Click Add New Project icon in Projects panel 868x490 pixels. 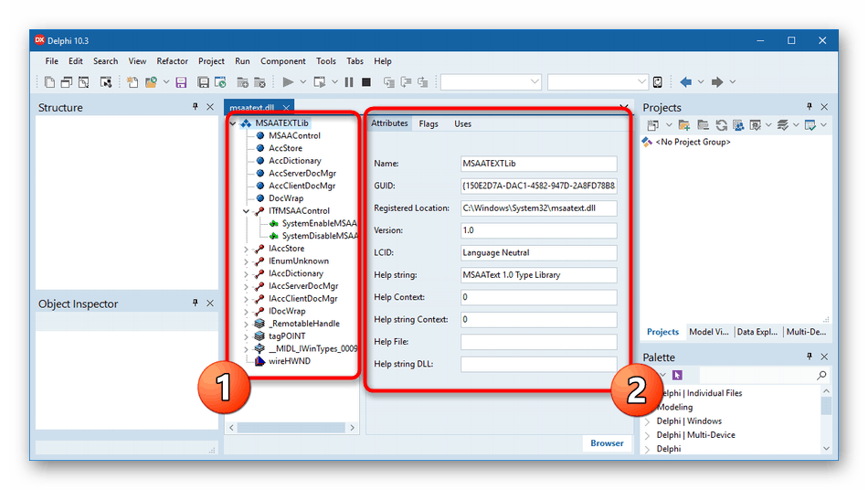tap(652, 125)
